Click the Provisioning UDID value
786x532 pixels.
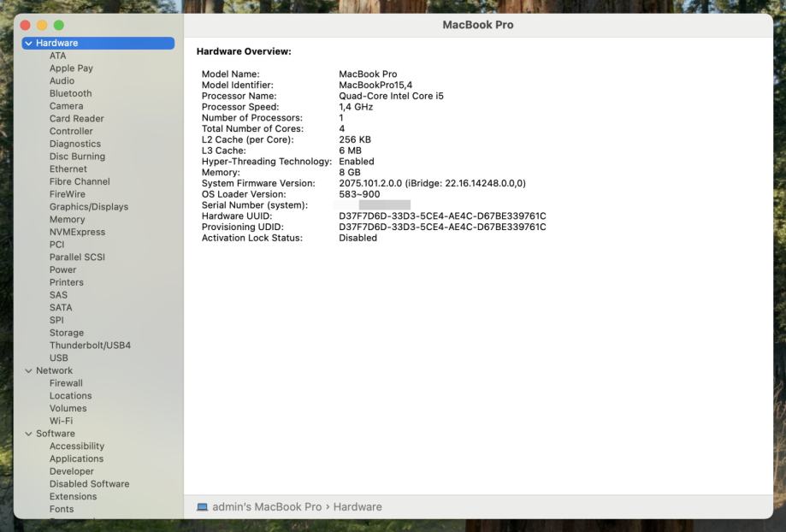click(442, 228)
